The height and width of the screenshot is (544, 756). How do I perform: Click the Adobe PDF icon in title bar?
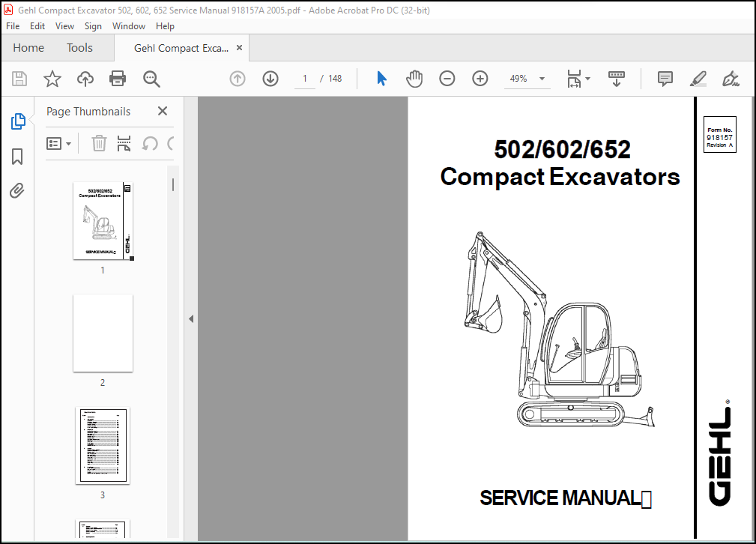click(x=8, y=10)
